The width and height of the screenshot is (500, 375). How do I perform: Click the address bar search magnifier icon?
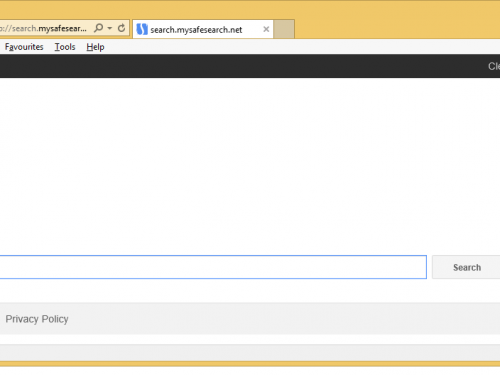coord(99,28)
